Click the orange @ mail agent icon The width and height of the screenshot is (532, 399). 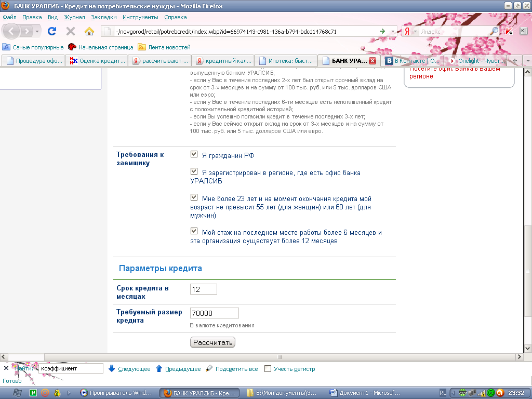pyautogui.click(x=45, y=393)
